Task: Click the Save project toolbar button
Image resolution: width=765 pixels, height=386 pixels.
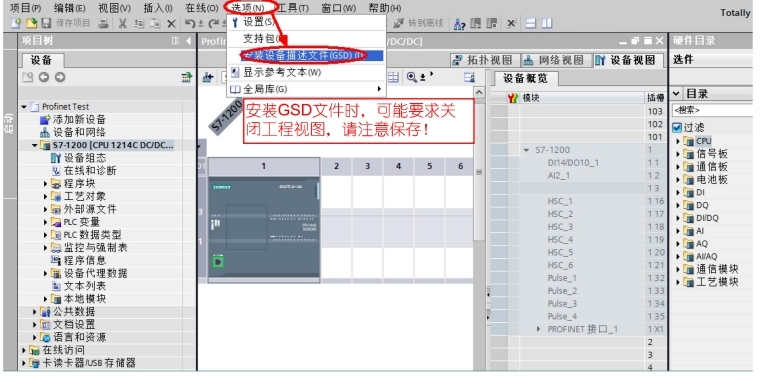Action: tap(66, 23)
